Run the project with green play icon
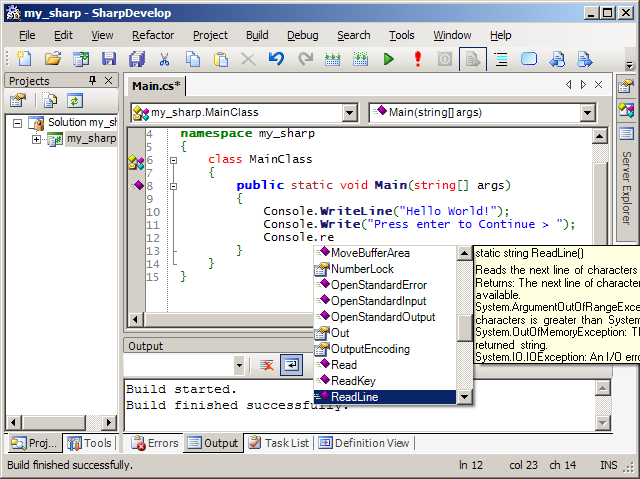Screen dimensions: 640x479 pyautogui.click(x=389, y=60)
